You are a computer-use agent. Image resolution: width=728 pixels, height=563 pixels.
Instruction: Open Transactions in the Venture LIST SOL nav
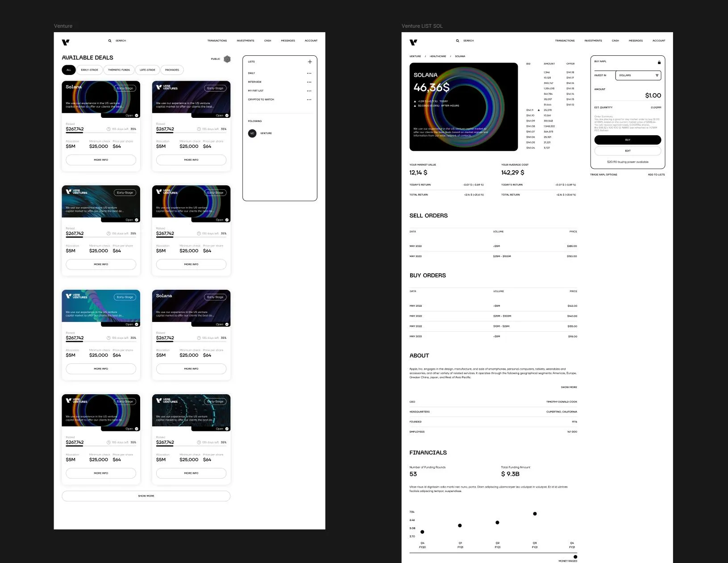[565, 41]
